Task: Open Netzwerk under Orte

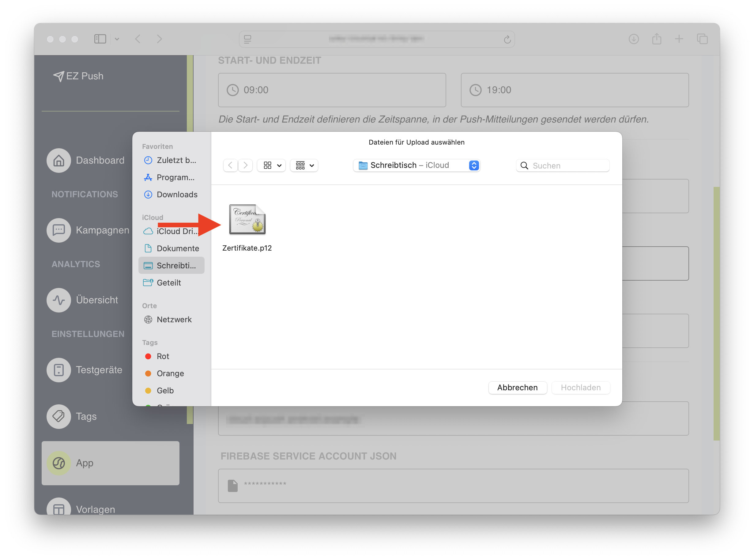Action: pos(171,319)
